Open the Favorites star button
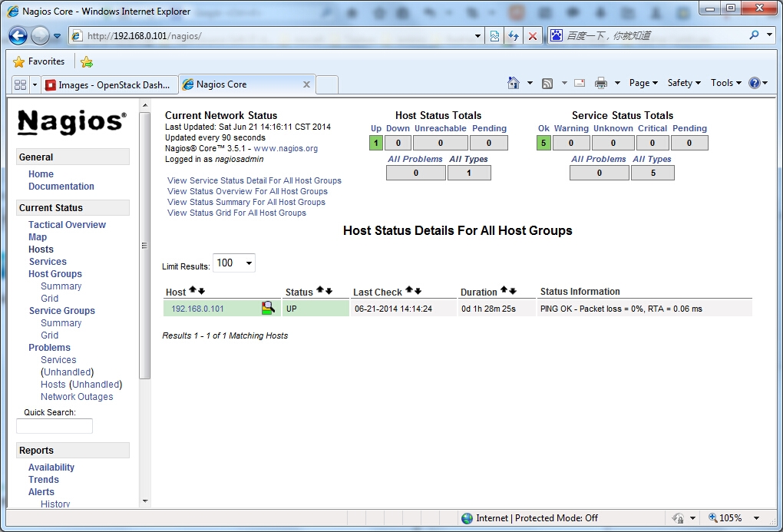This screenshot has width=783, height=532. (x=39, y=61)
